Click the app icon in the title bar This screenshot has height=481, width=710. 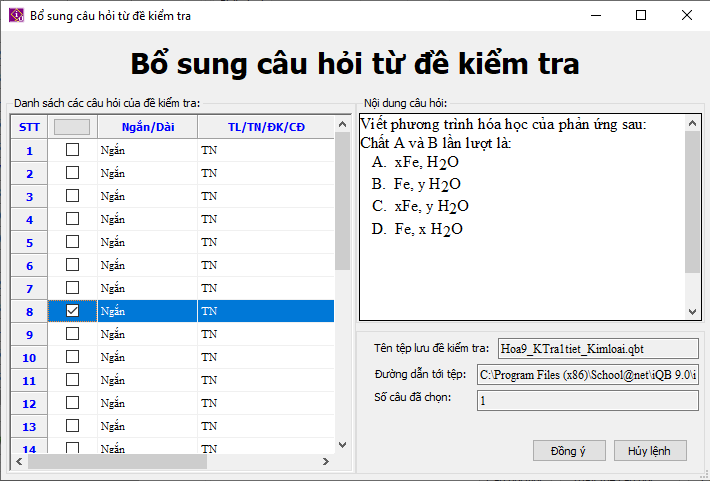16,15
